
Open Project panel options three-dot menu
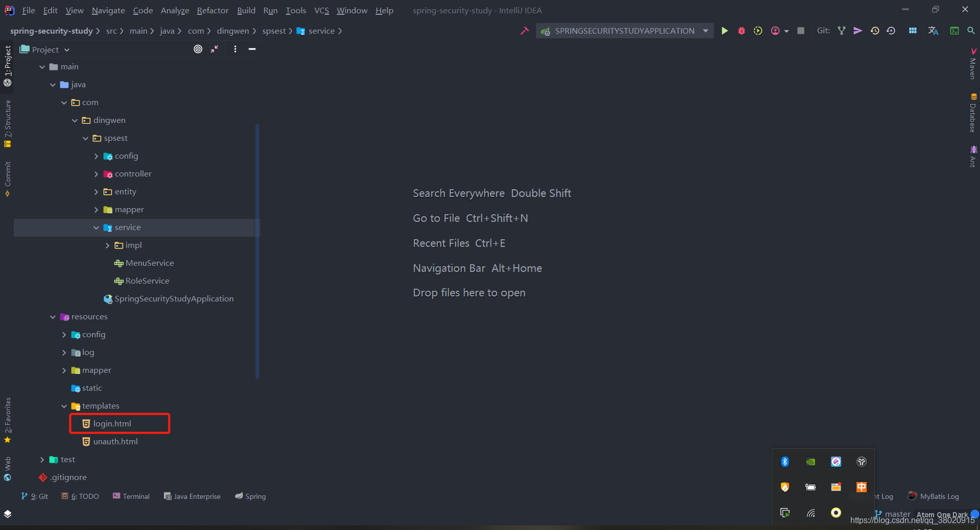click(235, 49)
